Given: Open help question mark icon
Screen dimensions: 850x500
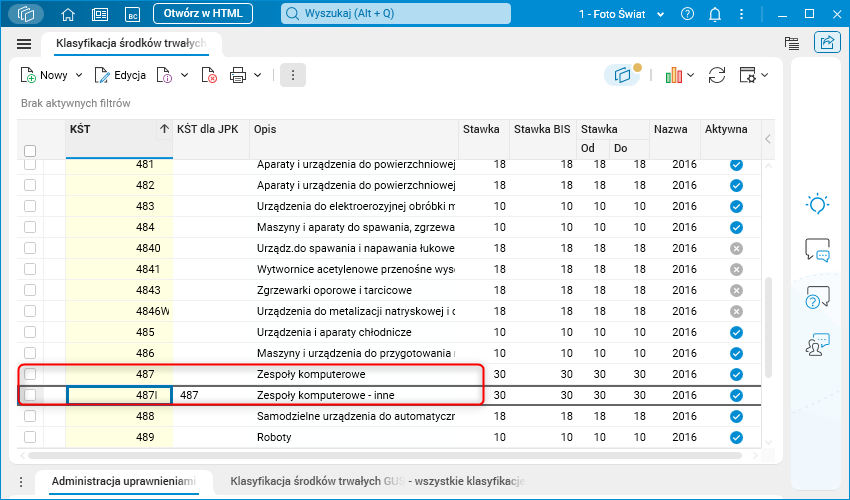Looking at the screenshot, I should (x=687, y=14).
